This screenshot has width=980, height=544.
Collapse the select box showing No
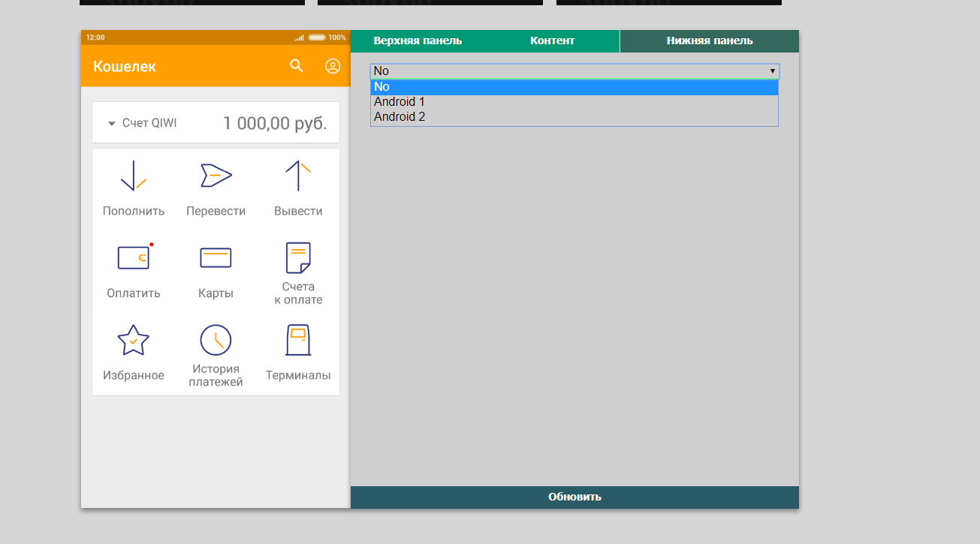(574, 71)
